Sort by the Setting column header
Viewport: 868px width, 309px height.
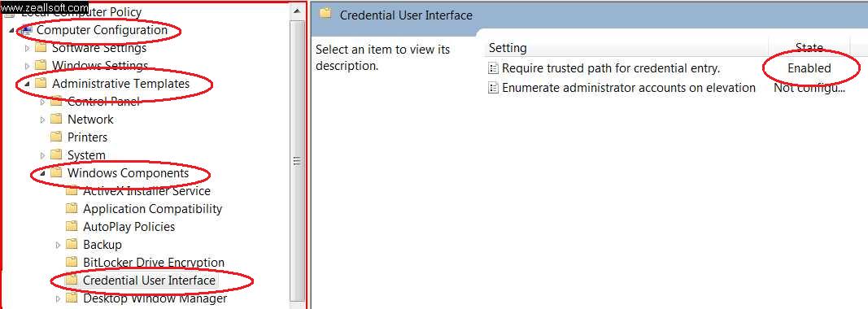point(626,48)
